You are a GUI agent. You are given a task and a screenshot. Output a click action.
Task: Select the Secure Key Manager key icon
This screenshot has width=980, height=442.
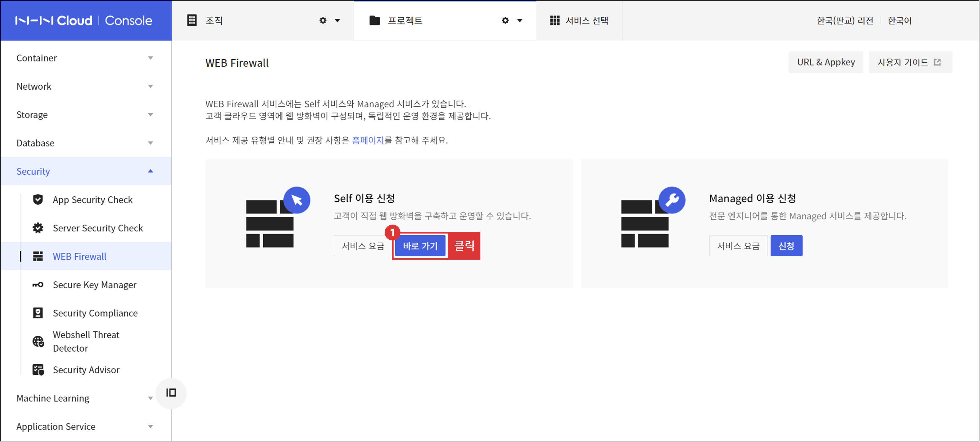38,284
